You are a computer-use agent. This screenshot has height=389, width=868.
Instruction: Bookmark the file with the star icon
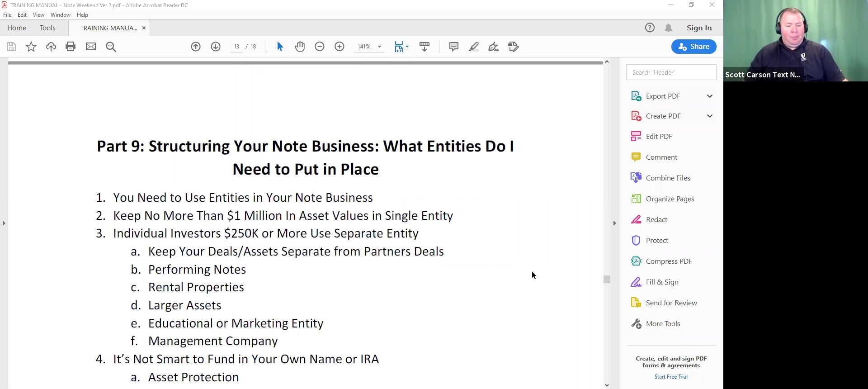pyautogui.click(x=31, y=47)
